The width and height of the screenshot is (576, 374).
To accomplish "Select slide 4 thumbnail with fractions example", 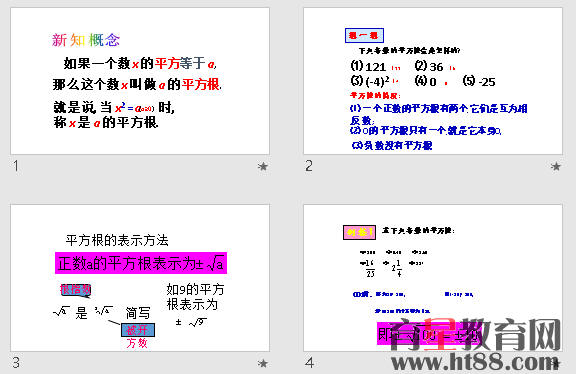I will [x=433, y=278].
